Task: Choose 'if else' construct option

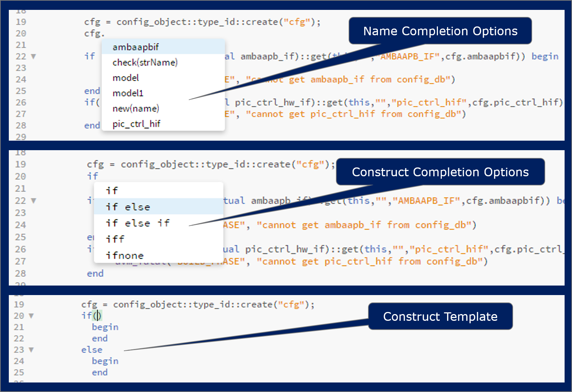Action: coord(158,207)
